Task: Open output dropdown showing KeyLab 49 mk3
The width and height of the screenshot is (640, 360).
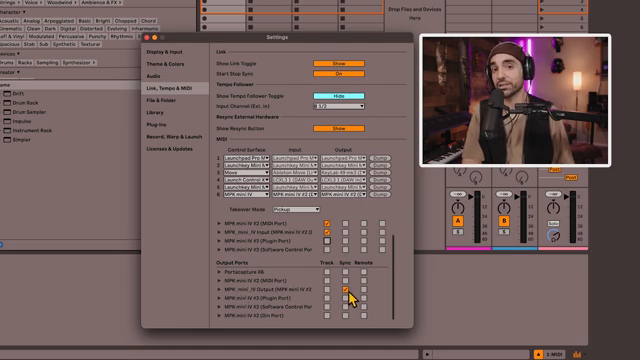Action: [x=343, y=173]
